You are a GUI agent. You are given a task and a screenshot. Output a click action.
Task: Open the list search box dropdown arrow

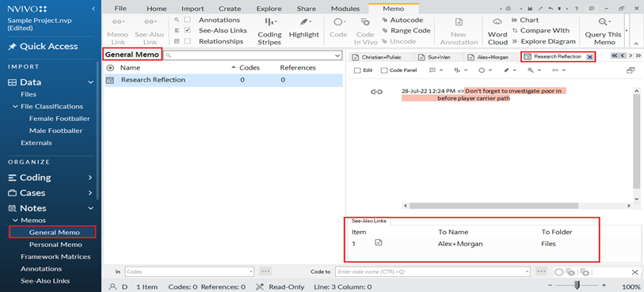click(337, 55)
